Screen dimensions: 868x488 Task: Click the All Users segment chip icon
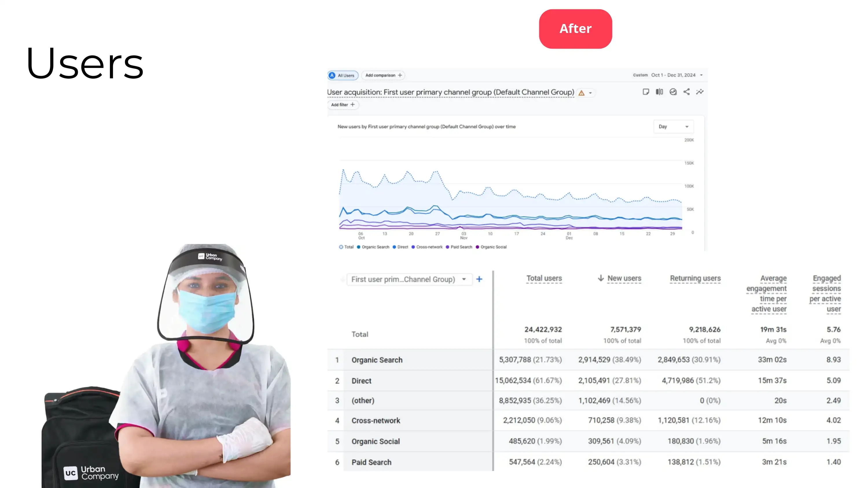(332, 75)
